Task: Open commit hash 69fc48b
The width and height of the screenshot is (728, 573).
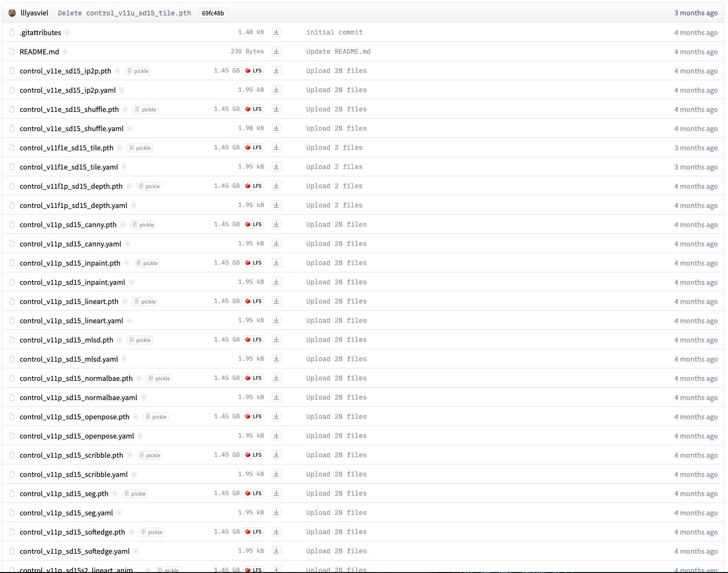Action: click(x=213, y=13)
